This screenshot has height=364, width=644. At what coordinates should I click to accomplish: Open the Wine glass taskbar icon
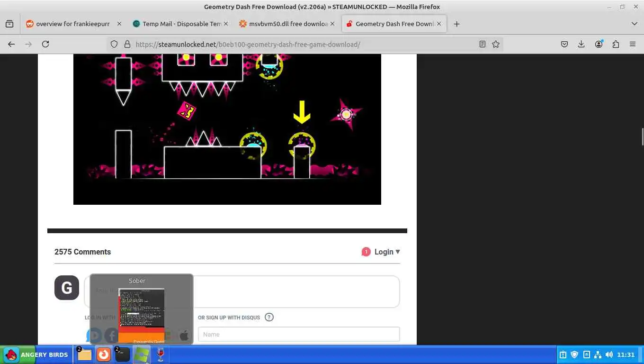[161, 355]
